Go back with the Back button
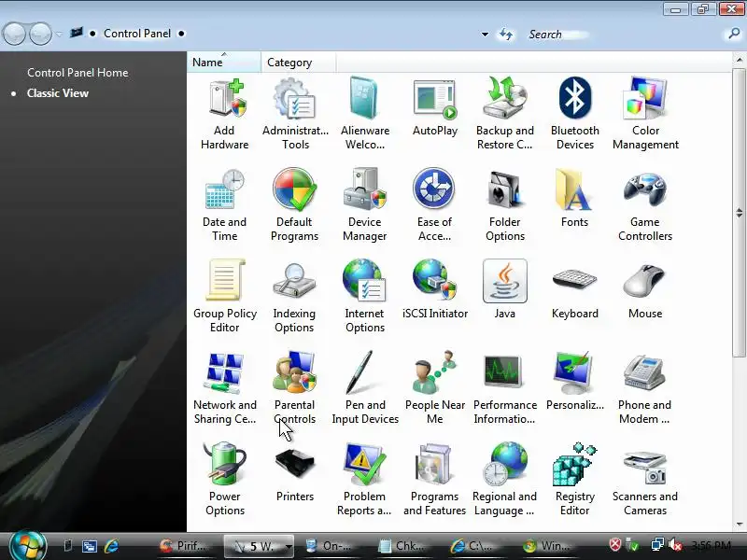 click(14, 34)
